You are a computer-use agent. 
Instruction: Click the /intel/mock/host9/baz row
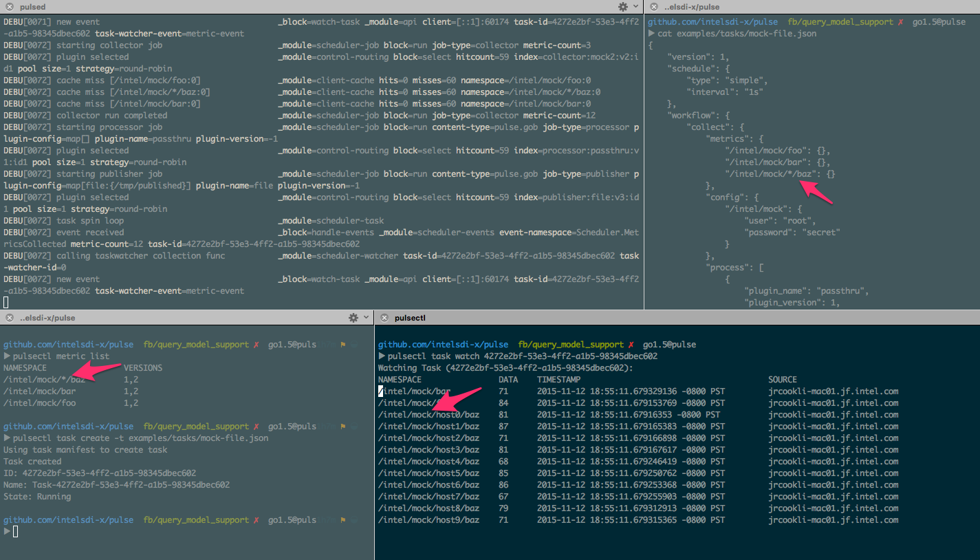638,520
